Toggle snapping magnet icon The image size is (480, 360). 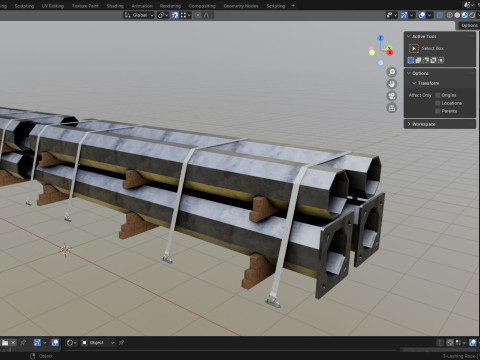point(175,15)
